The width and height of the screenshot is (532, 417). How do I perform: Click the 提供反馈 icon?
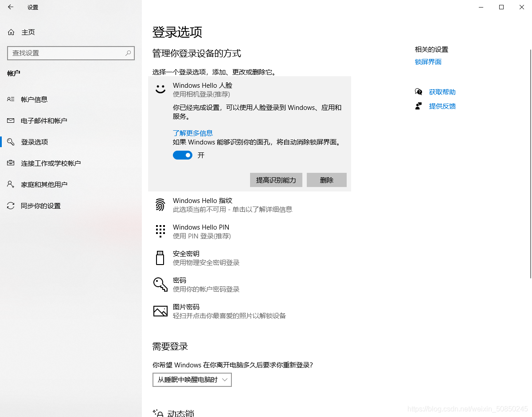(419, 106)
